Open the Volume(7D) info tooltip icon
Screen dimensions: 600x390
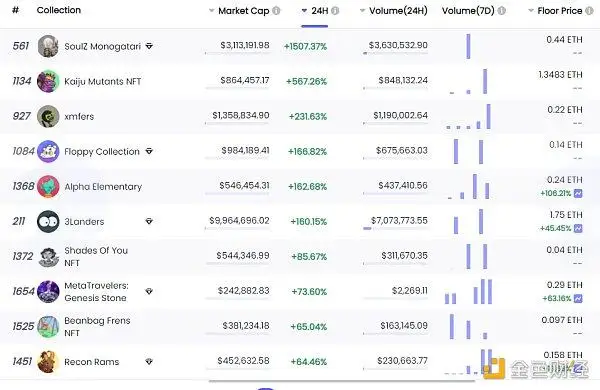pyautogui.click(x=502, y=11)
